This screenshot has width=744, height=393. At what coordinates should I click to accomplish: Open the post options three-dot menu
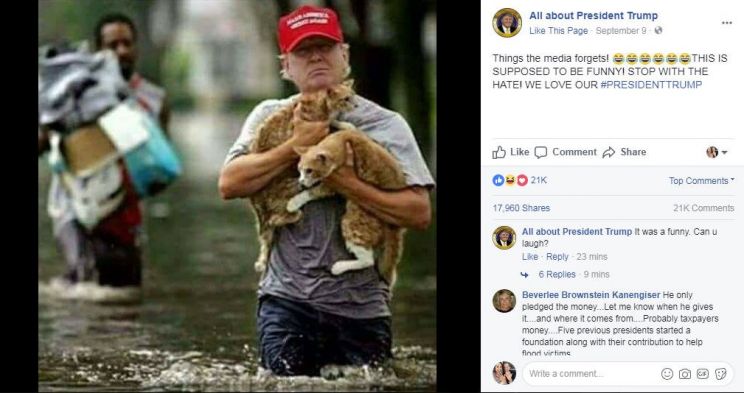click(726, 23)
